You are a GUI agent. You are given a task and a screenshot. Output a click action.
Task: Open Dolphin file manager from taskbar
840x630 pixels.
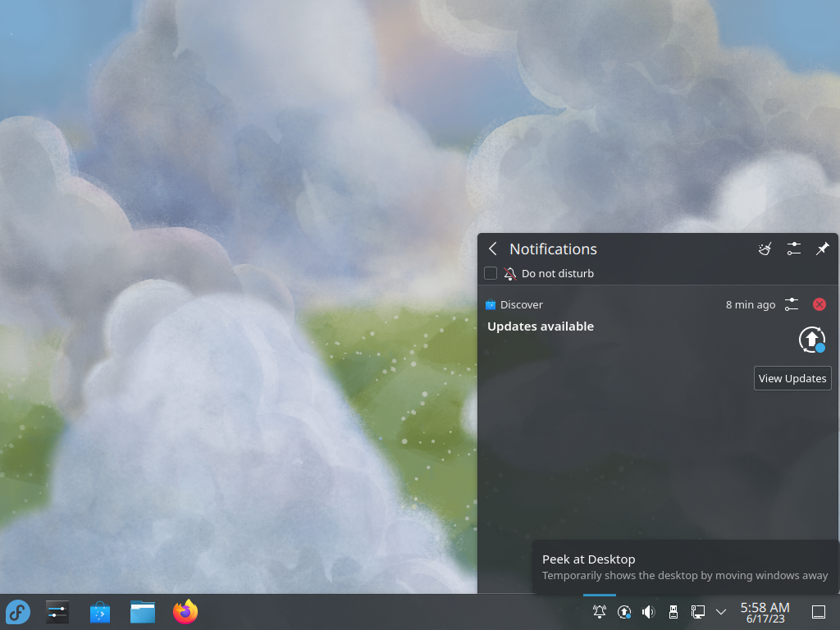[x=143, y=612]
